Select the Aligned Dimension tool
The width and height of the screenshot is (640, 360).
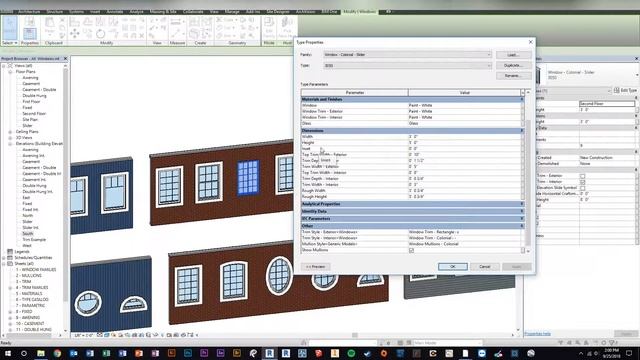(176, 33)
